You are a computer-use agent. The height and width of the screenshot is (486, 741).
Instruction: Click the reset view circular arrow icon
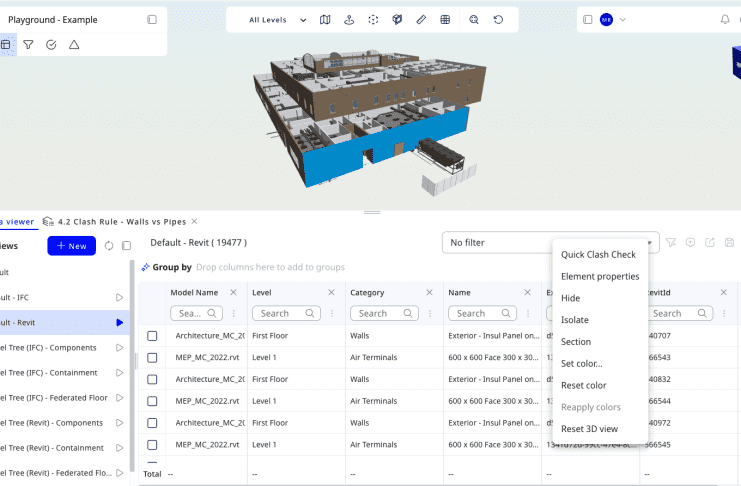pyautogui.click(x=498, y=19)
